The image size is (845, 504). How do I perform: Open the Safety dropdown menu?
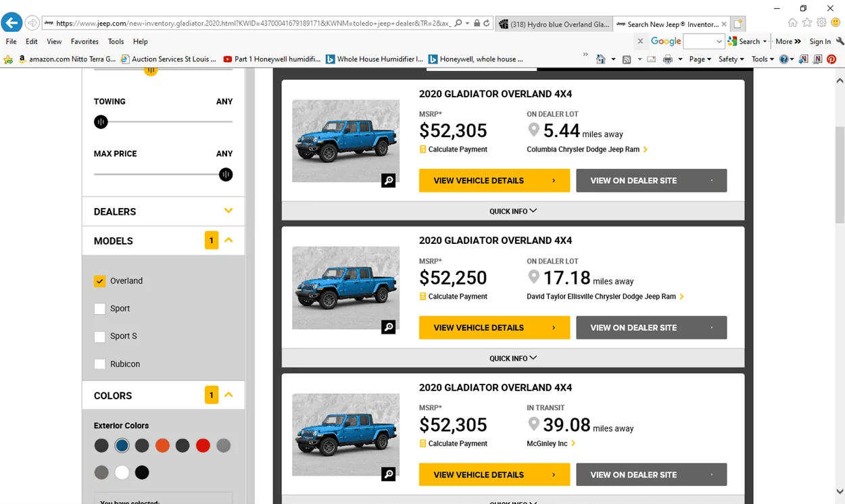(x=731, y=59)
